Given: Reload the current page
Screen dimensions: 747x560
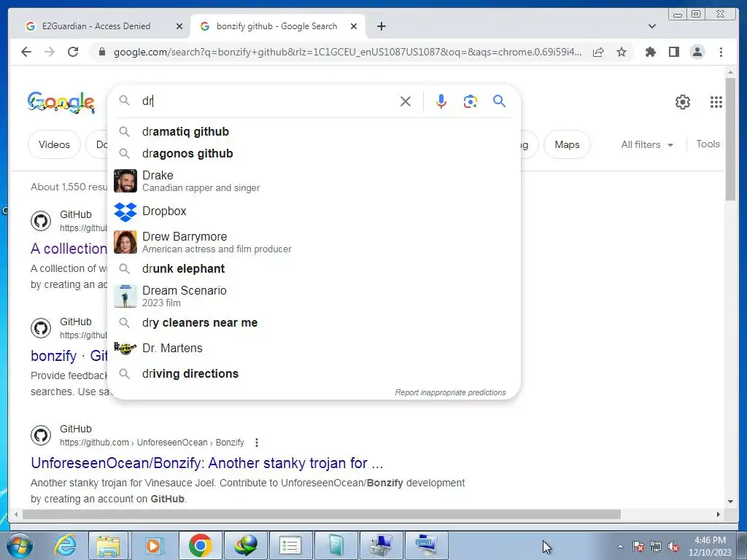Looking at the screenshot, I should (73, 52).
